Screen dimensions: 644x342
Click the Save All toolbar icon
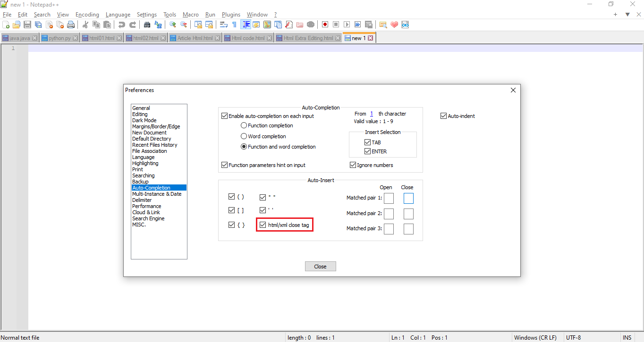coord(38,25)
